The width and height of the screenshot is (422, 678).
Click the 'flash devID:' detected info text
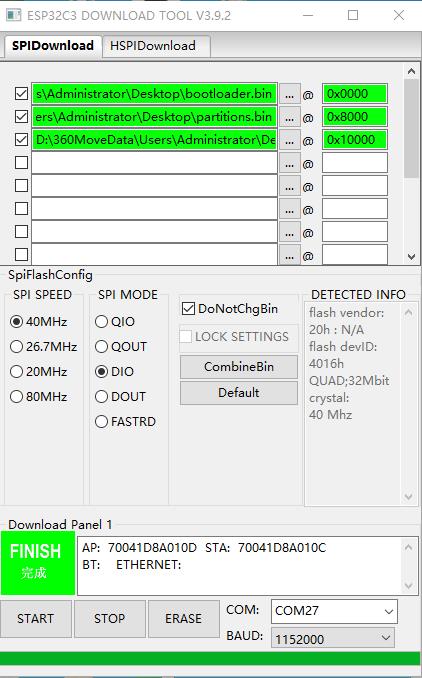click(343, 347)
